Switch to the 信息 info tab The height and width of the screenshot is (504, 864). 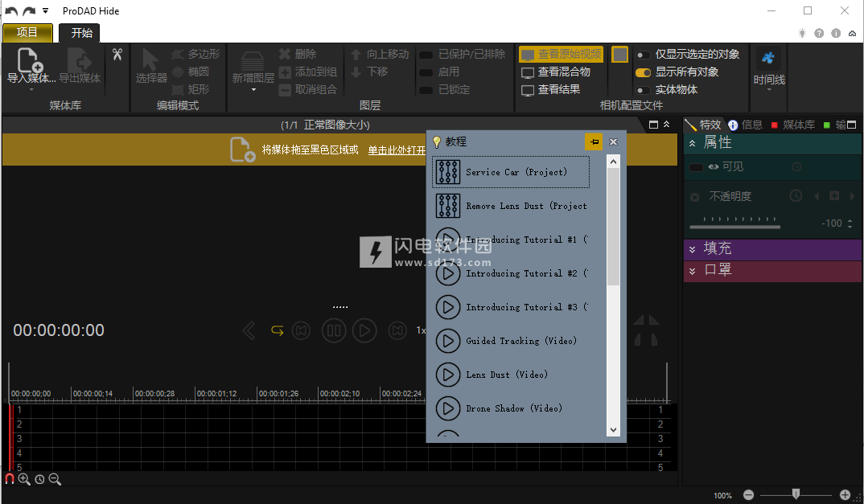coord(746,125)
